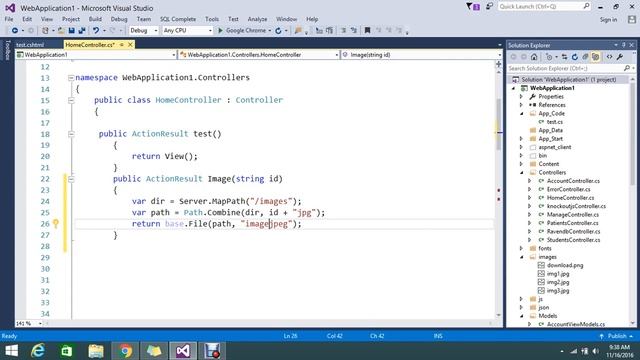Collapse the images folder
The height and width of the screenshot is (360, 640).
pos(521,257)
